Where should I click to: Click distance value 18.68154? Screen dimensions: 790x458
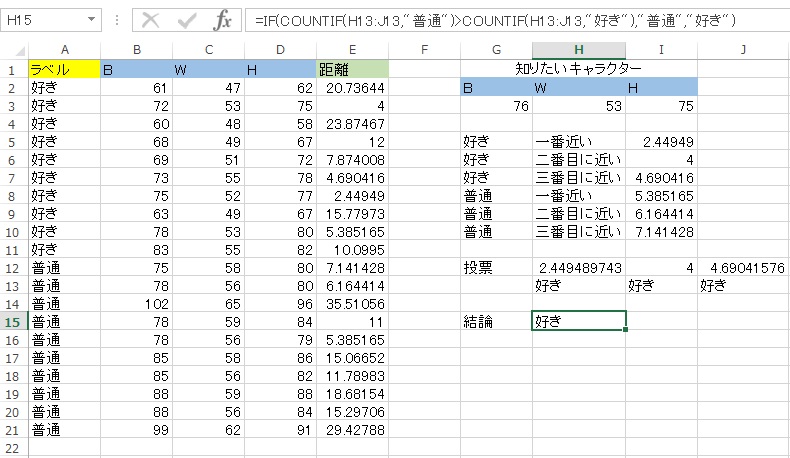point(352,394)
